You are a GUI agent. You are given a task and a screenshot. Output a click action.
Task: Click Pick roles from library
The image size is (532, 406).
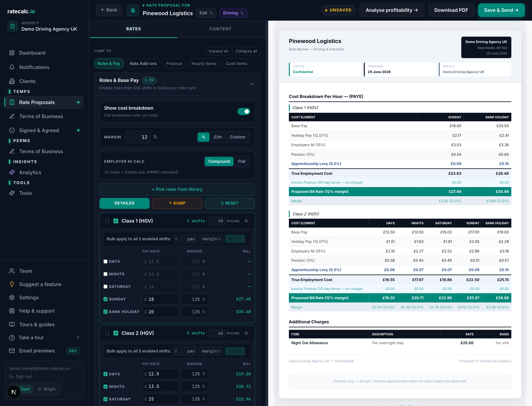click(x=177, y=190)
